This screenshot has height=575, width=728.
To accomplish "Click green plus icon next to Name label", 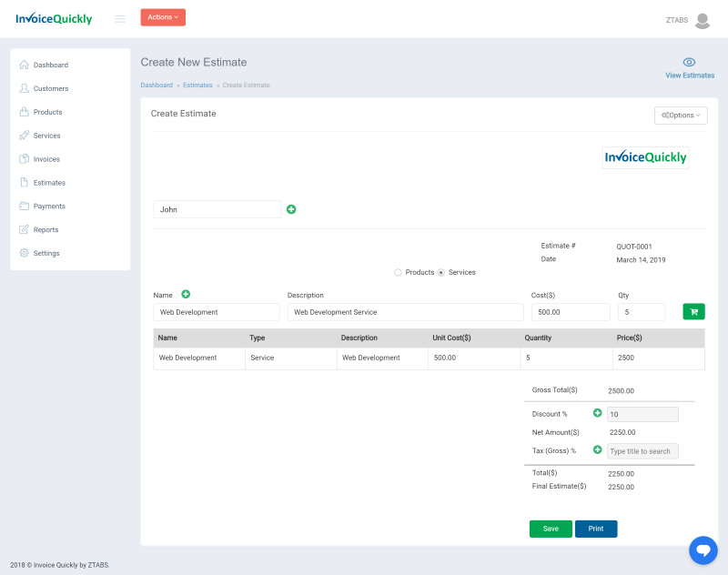I will [186, 295].
